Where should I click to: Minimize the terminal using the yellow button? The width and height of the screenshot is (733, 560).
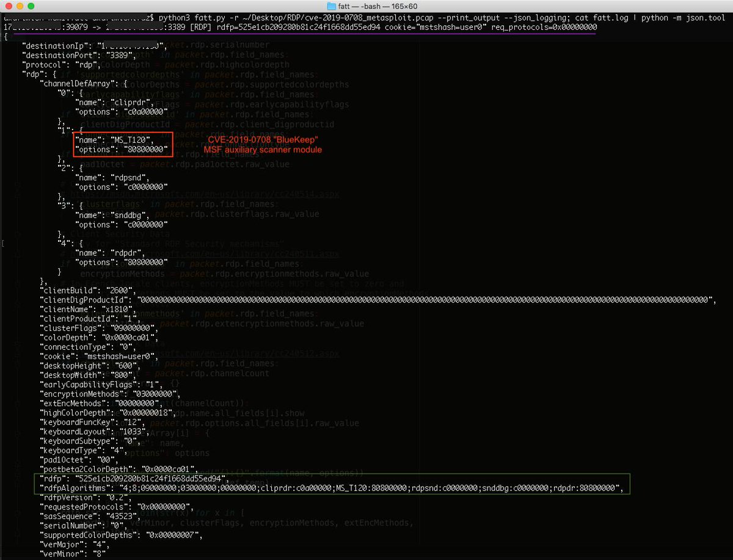click(20, 6)
